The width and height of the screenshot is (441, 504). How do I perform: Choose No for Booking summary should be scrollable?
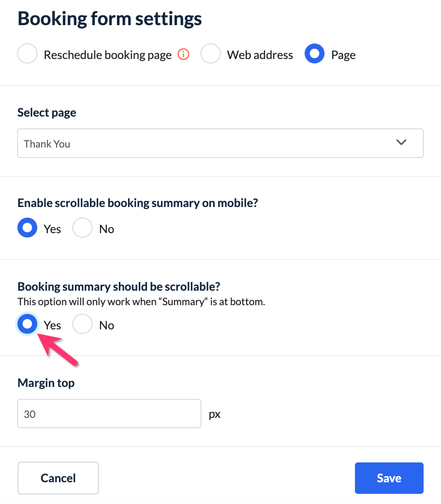(82, 325)
